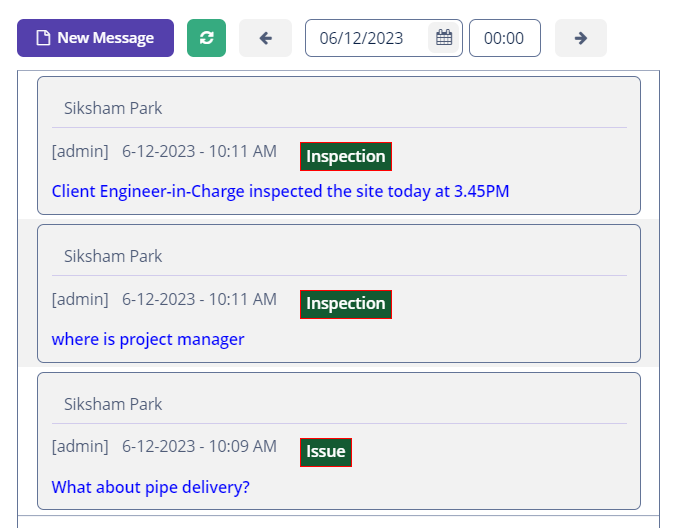Screen dimensions: 676x528
Task: Click the [admin] label on first message
Action: (x=80, y=152)
